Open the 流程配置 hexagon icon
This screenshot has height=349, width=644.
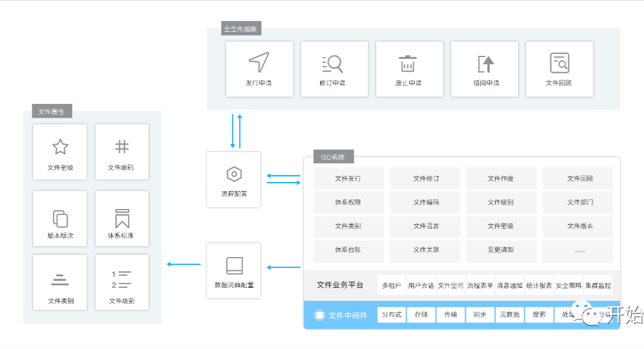point(233,174)
